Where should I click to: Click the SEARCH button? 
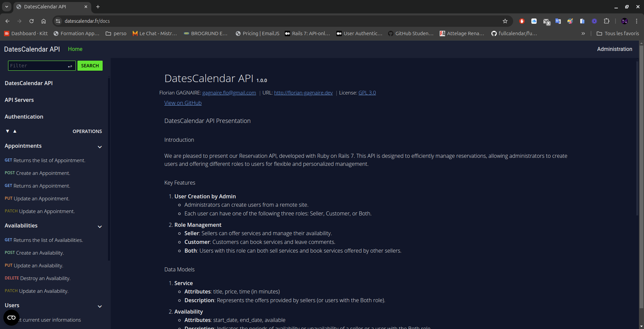pos(90,66)
